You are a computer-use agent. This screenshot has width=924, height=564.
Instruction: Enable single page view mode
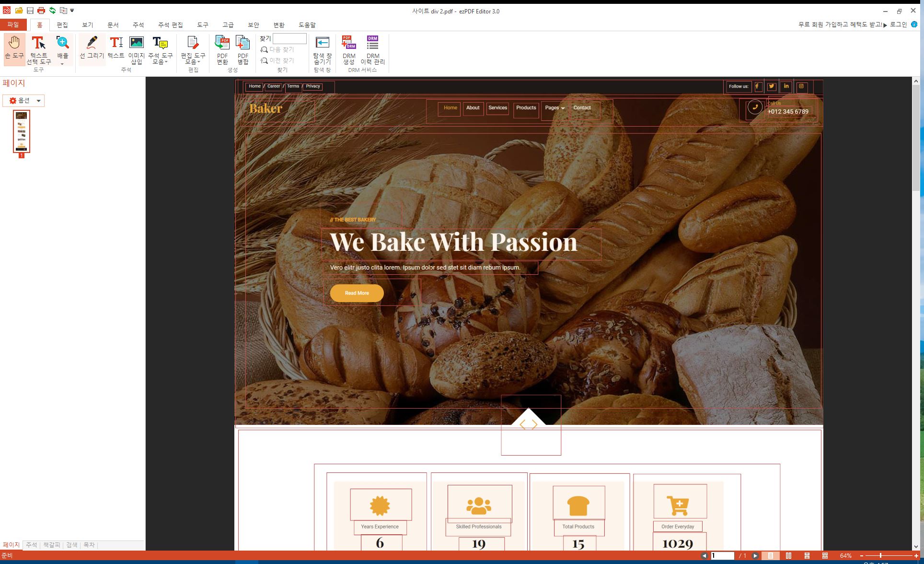[x=771, y=556]
